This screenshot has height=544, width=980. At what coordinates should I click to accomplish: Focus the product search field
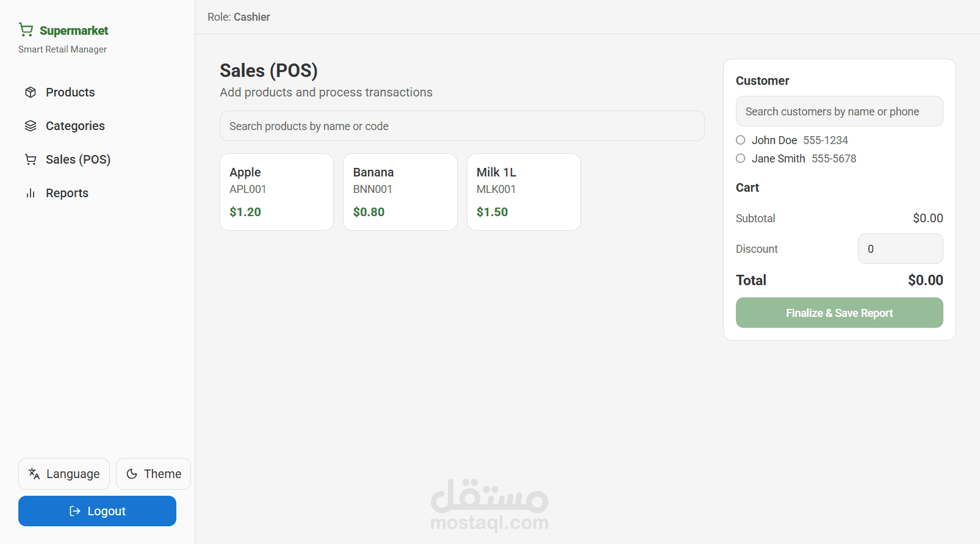coord(462,126)
